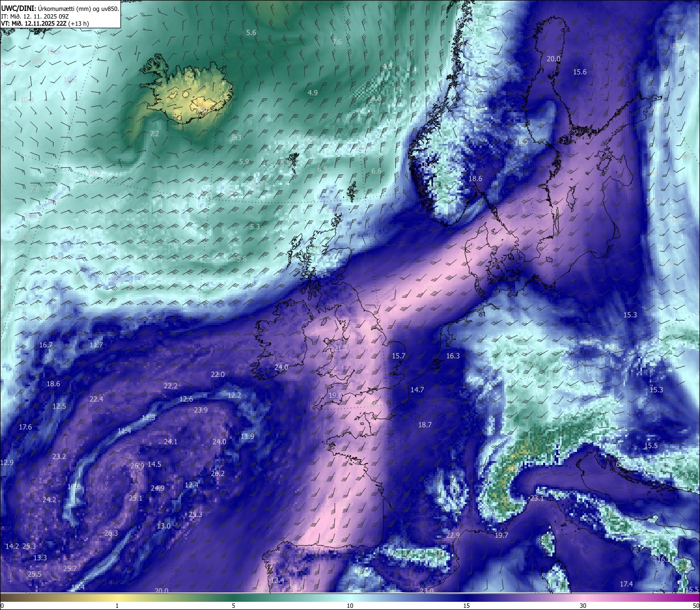
Task: Select the value 24.1 in the Atlantic low
Action: pos(171,442)
